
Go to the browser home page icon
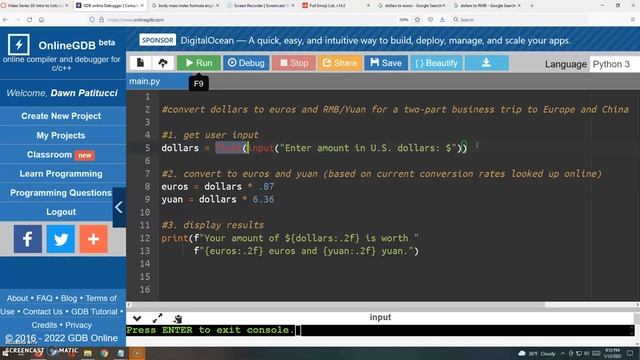(x=41, y=20)
